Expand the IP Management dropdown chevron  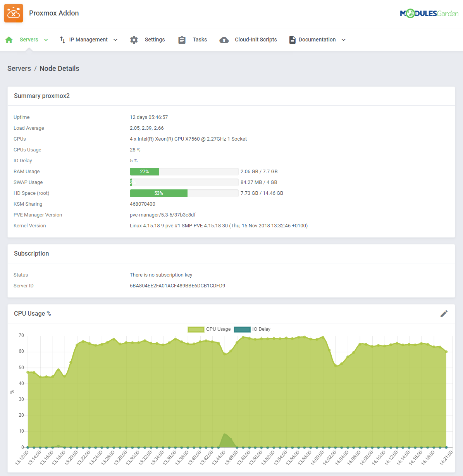(x=115, y=40)
